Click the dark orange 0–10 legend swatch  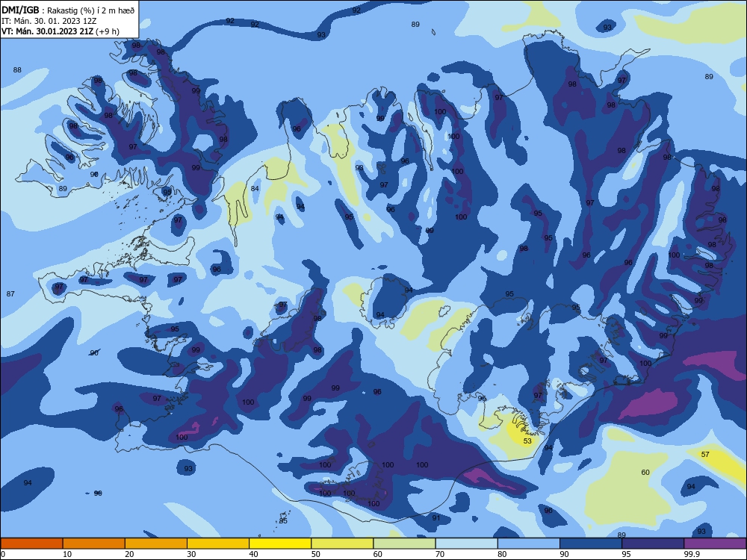tap(31, 544)
